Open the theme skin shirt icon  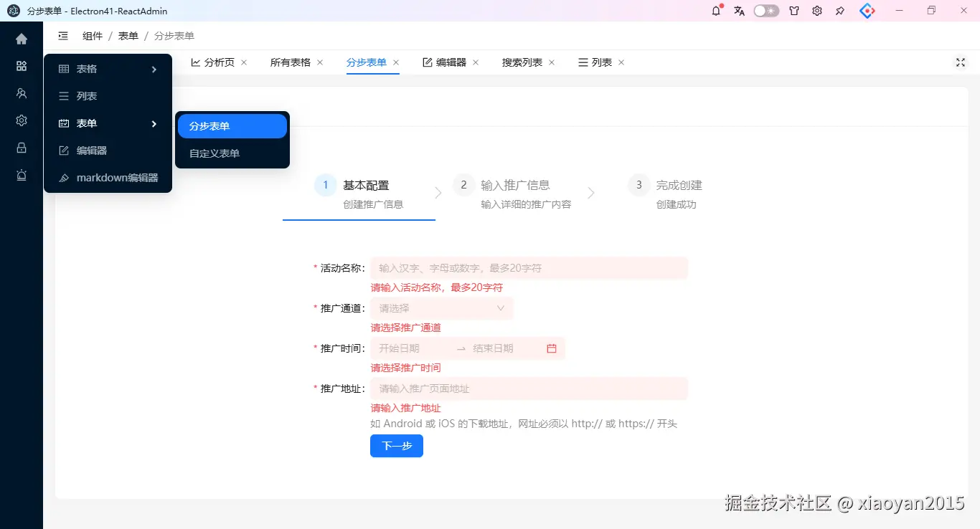click(794, 11)
